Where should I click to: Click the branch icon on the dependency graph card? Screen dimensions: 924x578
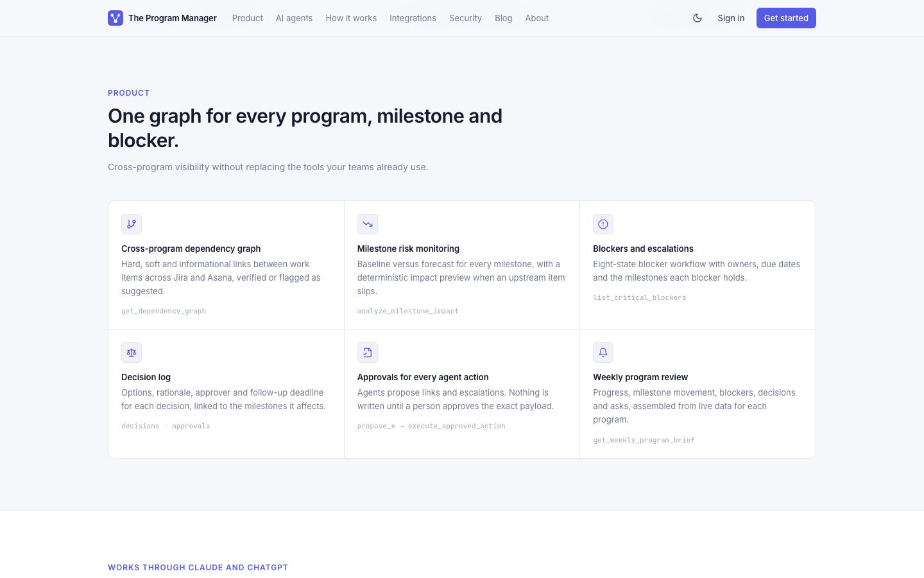click(132, 224)
